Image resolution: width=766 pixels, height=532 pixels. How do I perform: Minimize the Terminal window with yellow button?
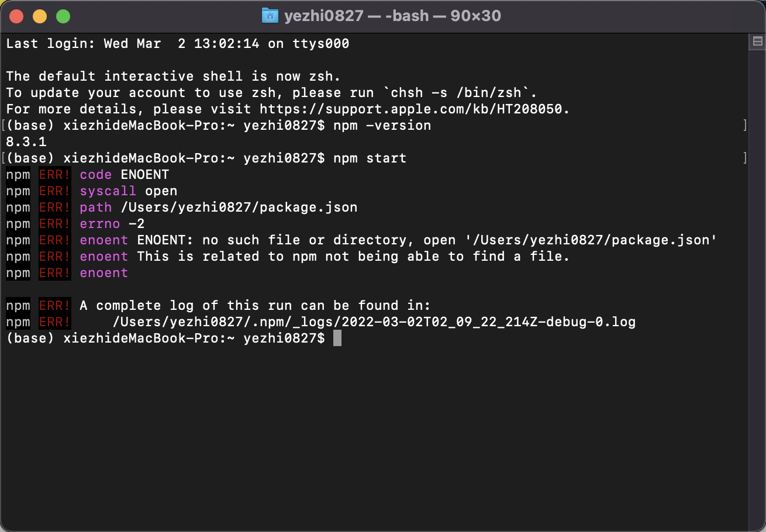point(40,16)
